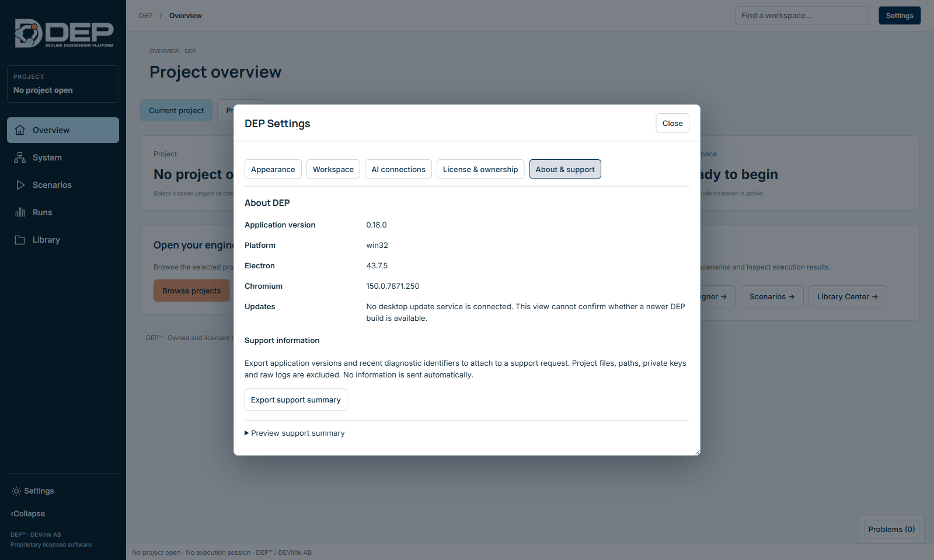Open the Library Center link
Screen dimensions: 934x560
point(848,296)
